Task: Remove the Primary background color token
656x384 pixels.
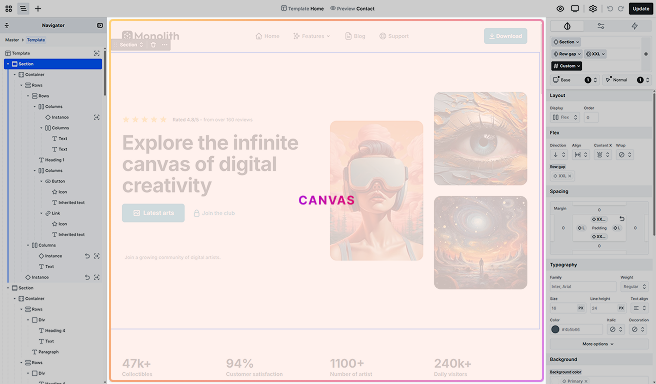Action: tap(586, 381)
